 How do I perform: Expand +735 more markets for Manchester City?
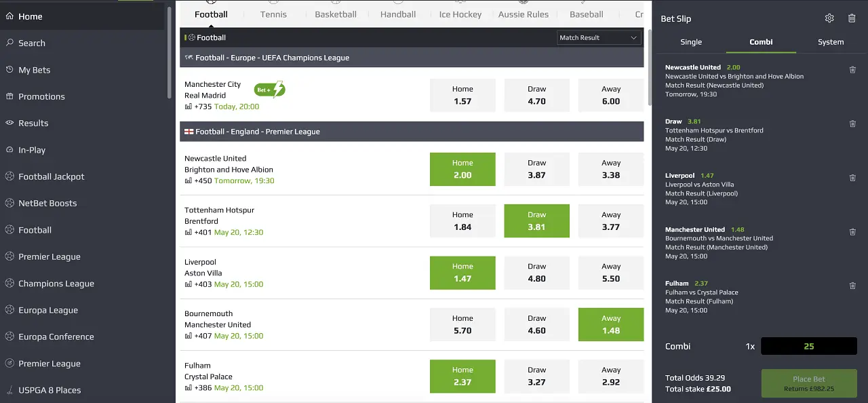pyautogui.click(x=203, y=107)
